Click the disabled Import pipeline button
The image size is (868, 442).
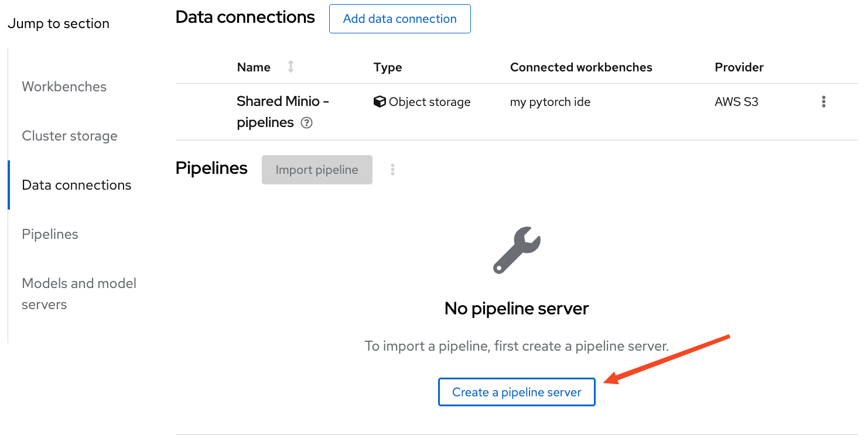click(317, 170)
